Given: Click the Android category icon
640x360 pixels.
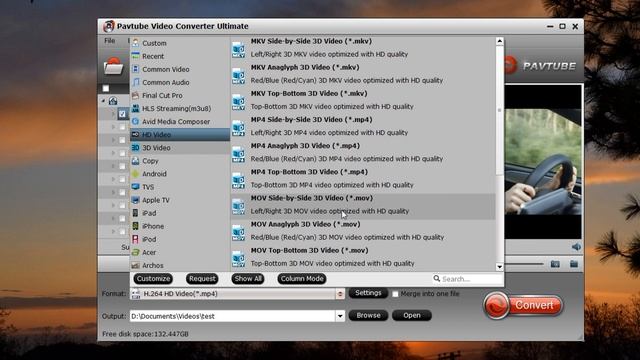Looking at the screenshot, I should (136, 174).
